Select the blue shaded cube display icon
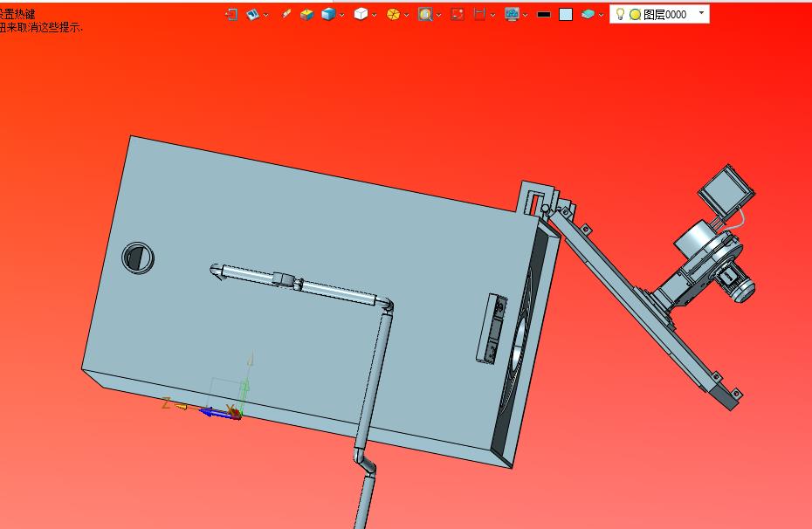Screen dimensions: 812x529 coord(328,15)
